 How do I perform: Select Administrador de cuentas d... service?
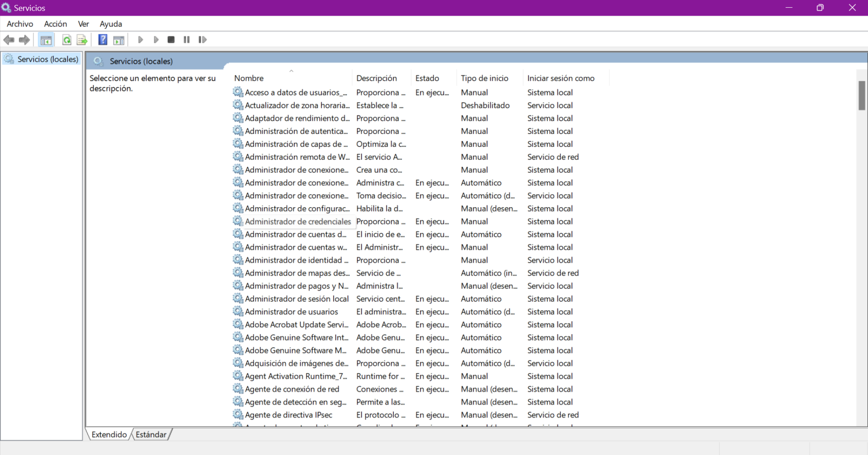point(296,234)
